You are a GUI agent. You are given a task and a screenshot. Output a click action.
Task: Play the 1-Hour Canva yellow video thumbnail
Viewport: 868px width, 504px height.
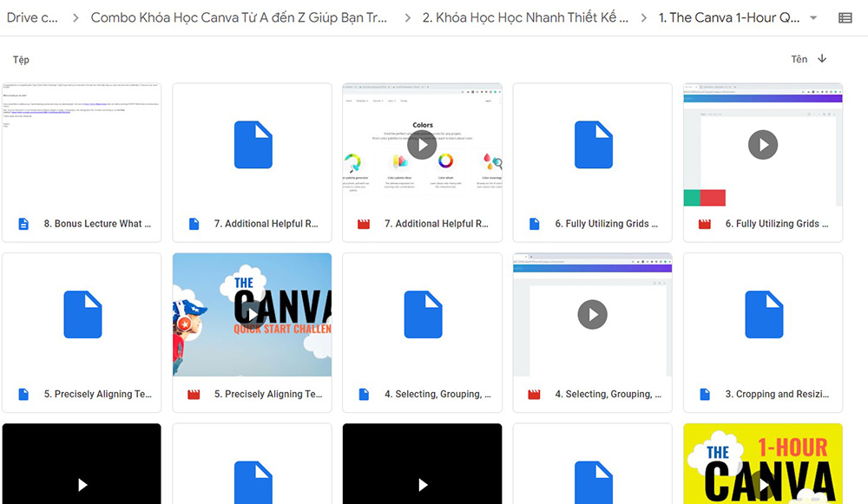pos(763,485)
